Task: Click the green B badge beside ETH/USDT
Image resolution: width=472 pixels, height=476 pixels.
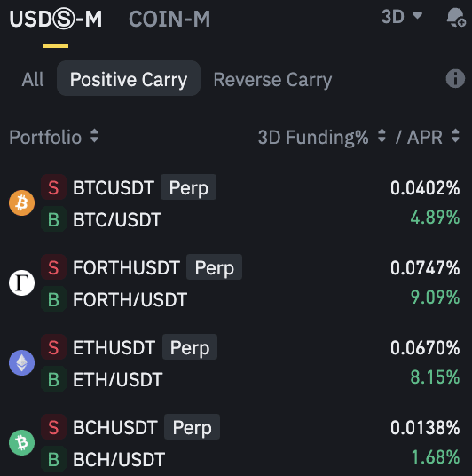Action: [53, 379]
